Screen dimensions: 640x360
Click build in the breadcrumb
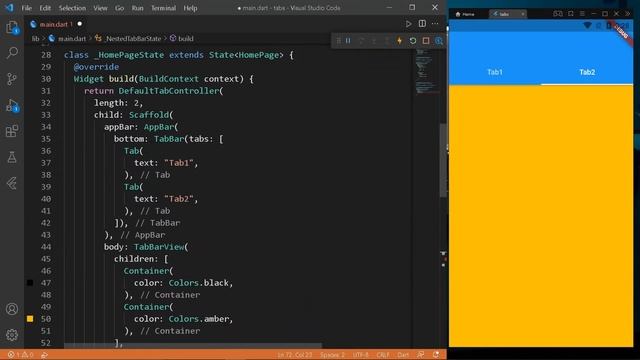[x=186, y=38]
